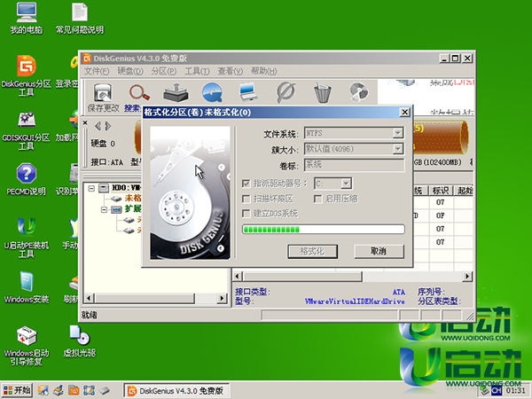Open the 常见问题说明 document desktop icon
The width and height of the screenshot is (532, 399).
coord(80,19)
